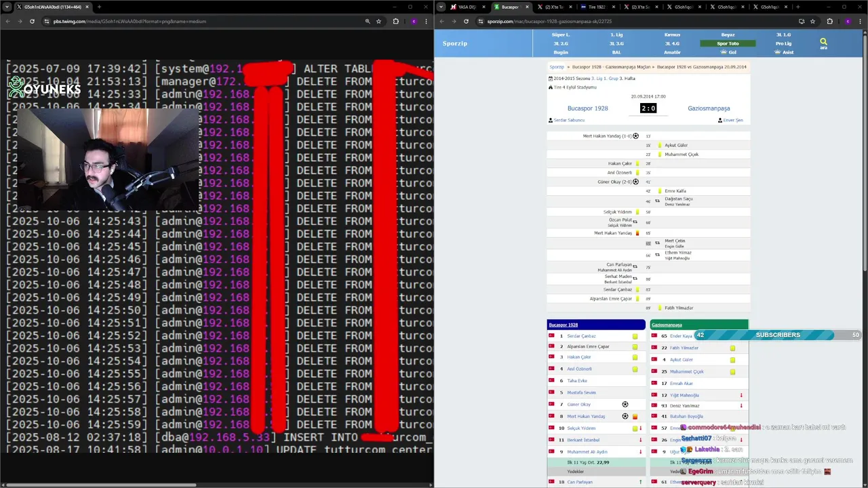This screenshot has height=488, width=868.
Task: Open the Amatör menu item
Action: (672, 52)
